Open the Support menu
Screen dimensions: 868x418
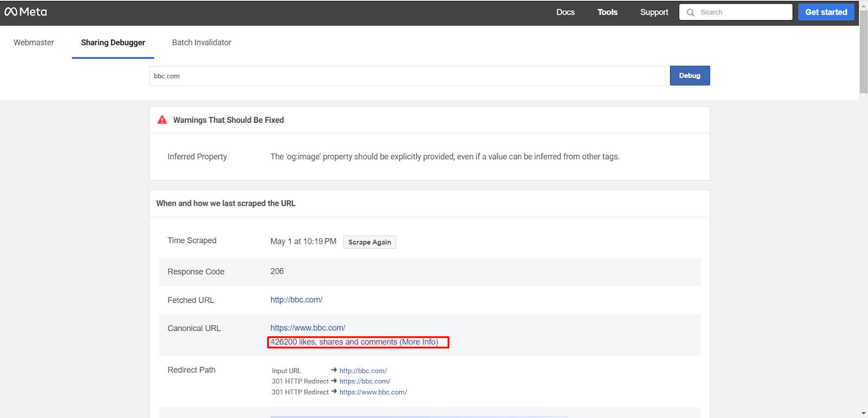tap(654, 12)
